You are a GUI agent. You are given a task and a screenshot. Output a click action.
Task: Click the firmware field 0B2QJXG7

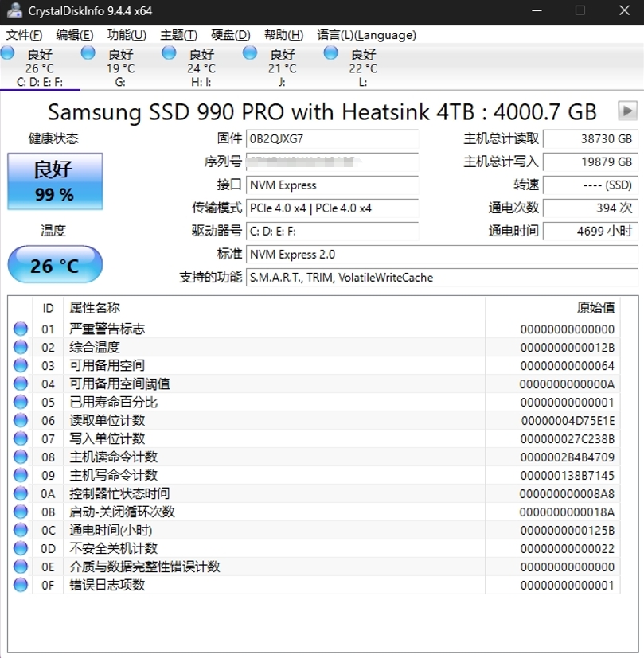pyautogui.click(x=332, y=139)
